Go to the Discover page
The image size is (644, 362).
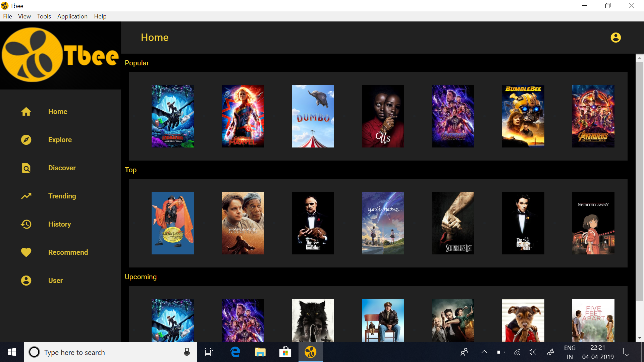(62, 168)
